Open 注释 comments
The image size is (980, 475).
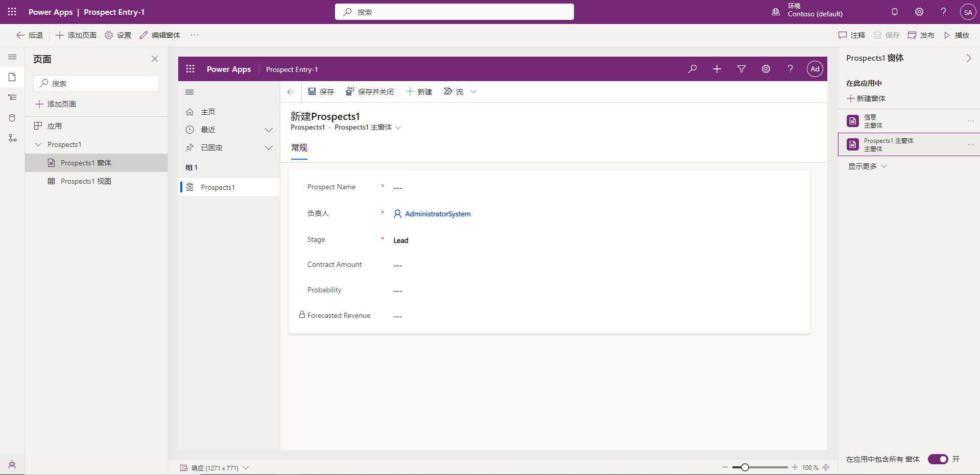(x=852, y=35)
